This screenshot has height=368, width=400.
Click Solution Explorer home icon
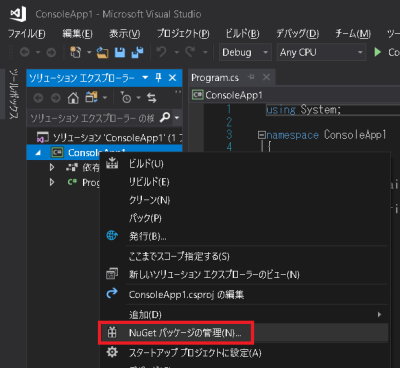tap(73, 98)
